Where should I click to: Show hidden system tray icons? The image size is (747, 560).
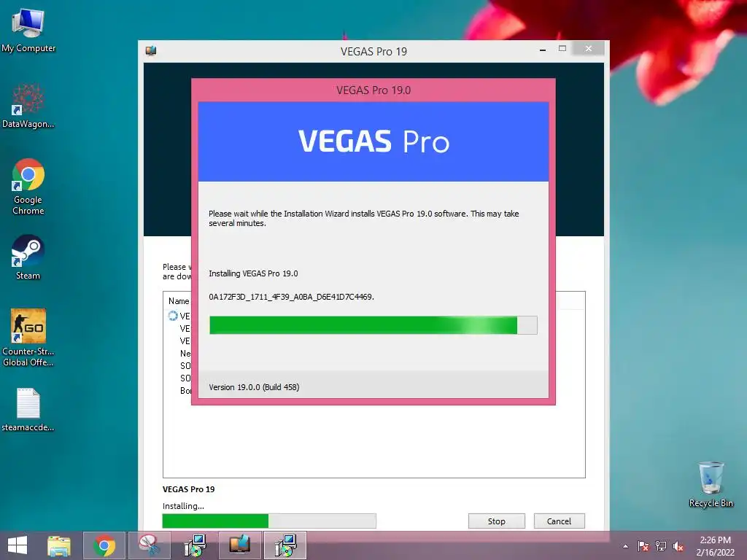pyautogui.click(x=625, y=546)
